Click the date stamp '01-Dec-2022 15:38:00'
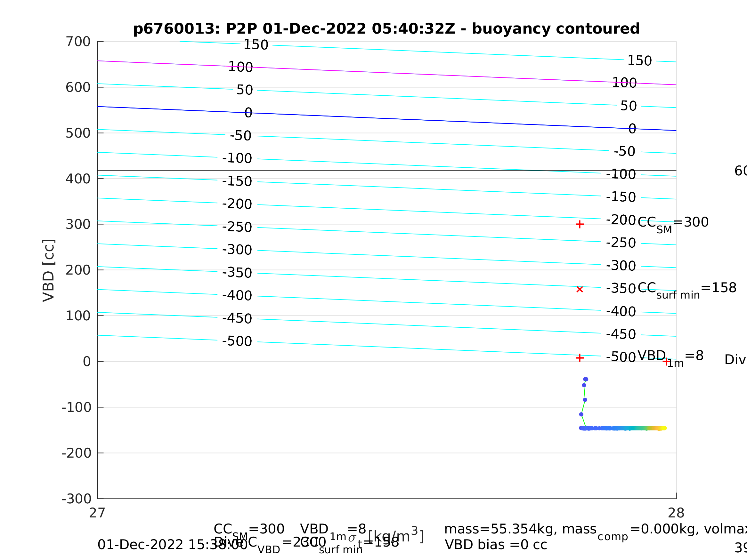The height and width of the screenshot is (560, 747). point(173,545)
